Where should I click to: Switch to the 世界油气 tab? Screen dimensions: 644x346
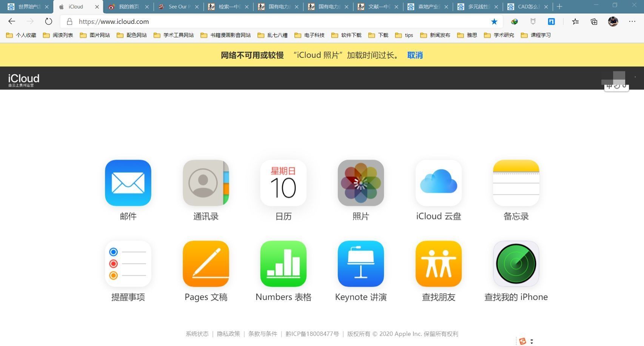coord(28,7)
